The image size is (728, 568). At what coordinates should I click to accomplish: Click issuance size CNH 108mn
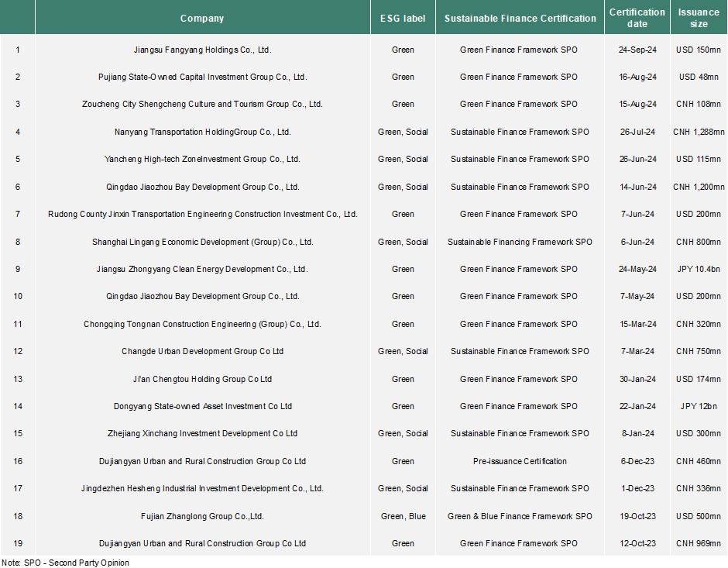(699, 104)
